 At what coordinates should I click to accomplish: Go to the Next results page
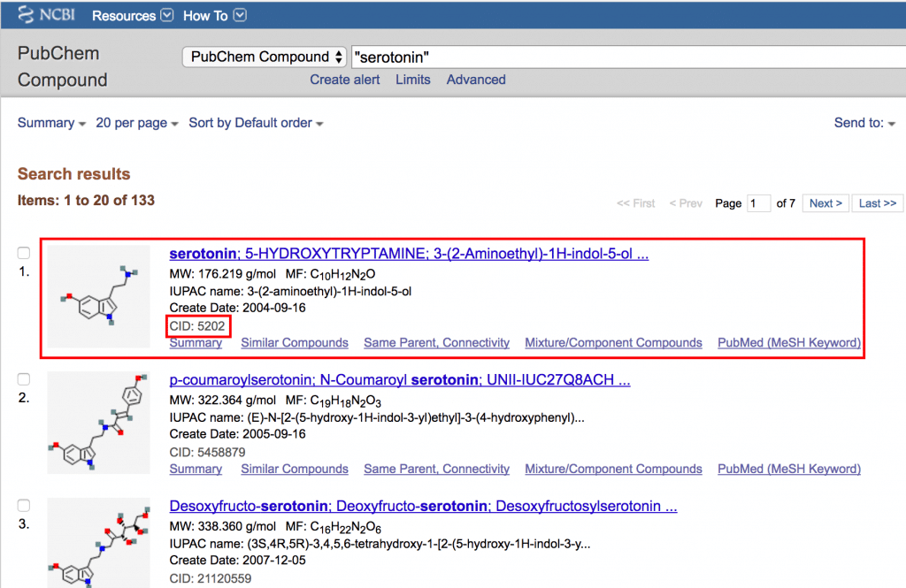pyautogui.click(x=825, y=203)
